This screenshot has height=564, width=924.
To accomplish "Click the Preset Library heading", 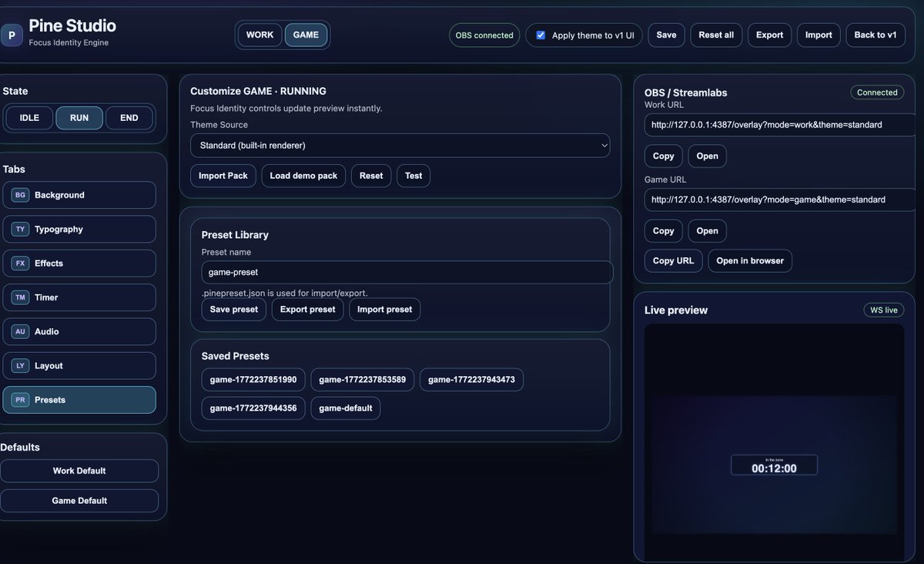I will coord(235,235).
